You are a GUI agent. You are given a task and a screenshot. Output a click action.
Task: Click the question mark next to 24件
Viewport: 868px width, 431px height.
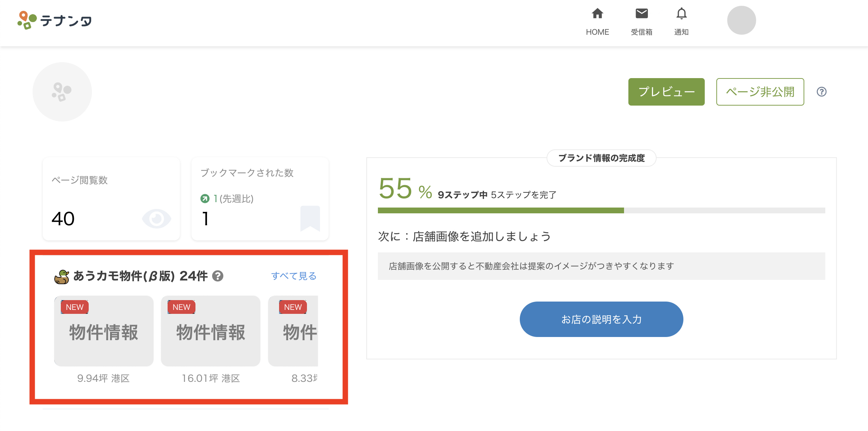pyautogui.click(x=218, y=276)
